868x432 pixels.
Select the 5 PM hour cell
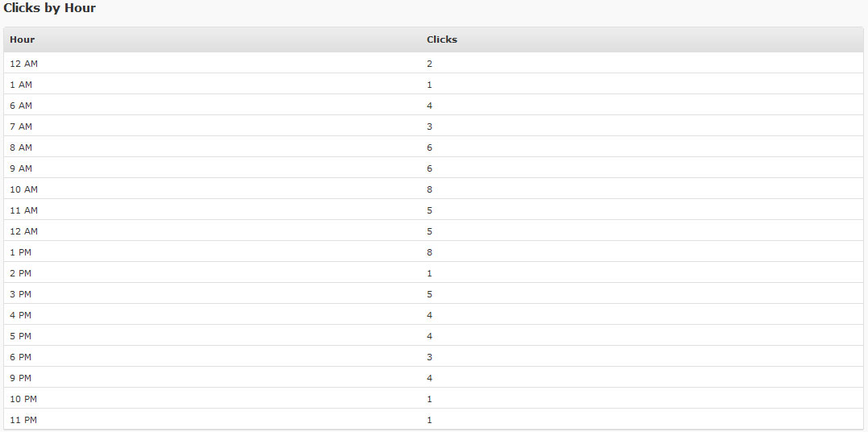click(x=21, y=336)
